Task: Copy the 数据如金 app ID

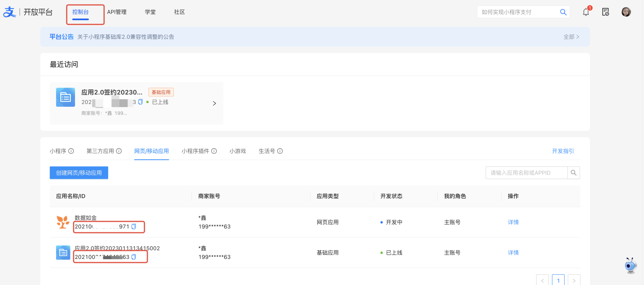Action: coord(134,227)
